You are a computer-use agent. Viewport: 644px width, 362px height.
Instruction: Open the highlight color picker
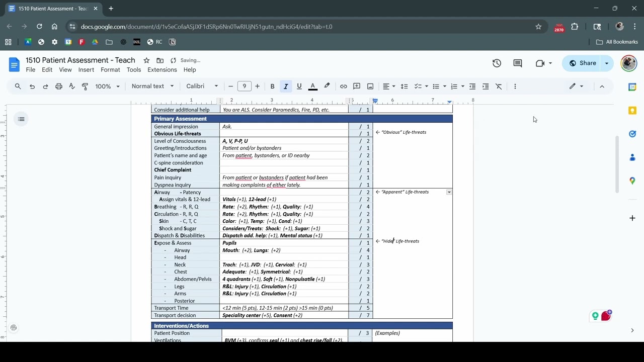(x=327, y=86)
